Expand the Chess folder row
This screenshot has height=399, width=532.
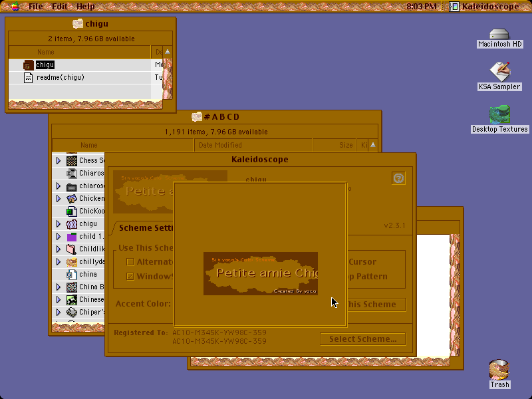(59, 160)
